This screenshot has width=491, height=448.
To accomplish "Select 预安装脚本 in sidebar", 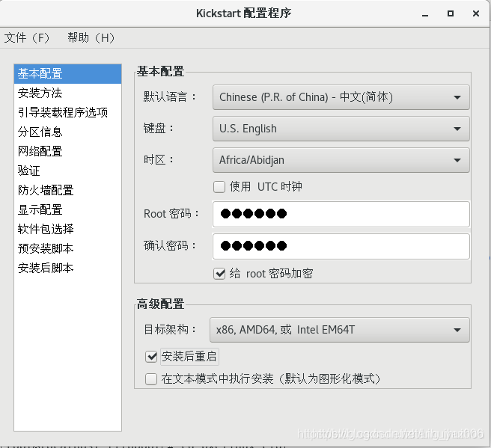I will (x=67, y=248).
